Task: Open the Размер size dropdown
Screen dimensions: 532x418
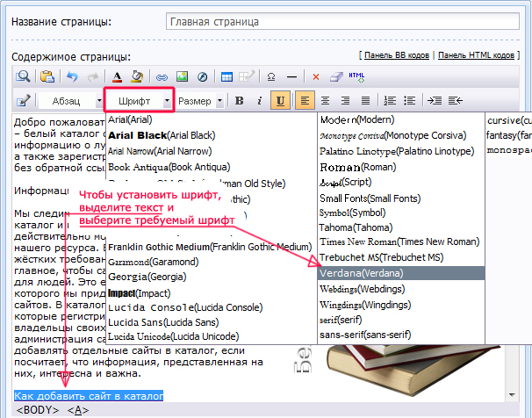Action: click(x=200, y=101)
